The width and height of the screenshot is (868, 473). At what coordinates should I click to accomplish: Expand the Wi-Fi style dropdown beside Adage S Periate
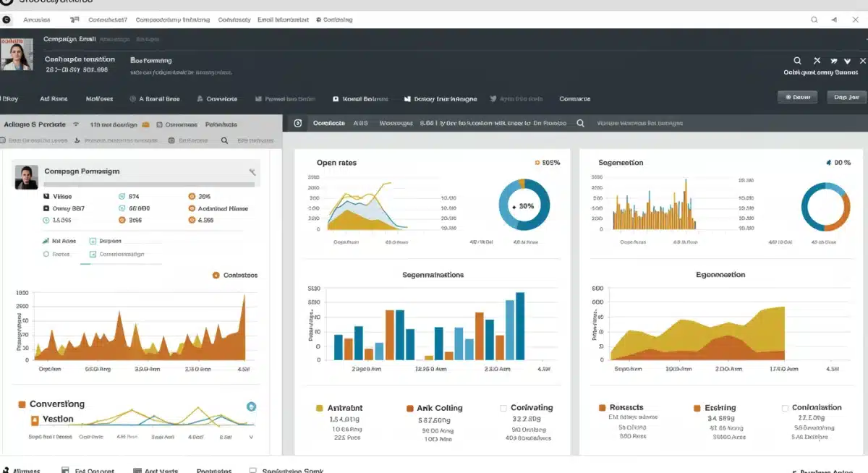click(75, 124)
